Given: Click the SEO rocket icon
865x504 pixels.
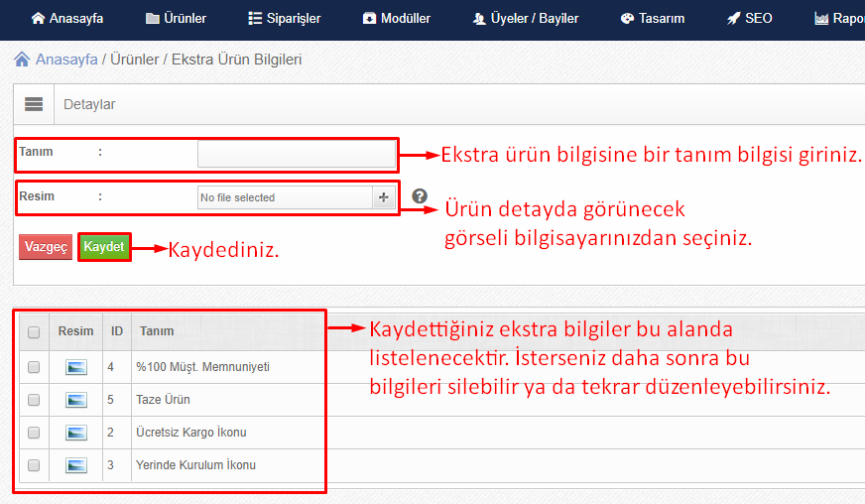Looking at the screenshot, I should [x=733, y=18].
